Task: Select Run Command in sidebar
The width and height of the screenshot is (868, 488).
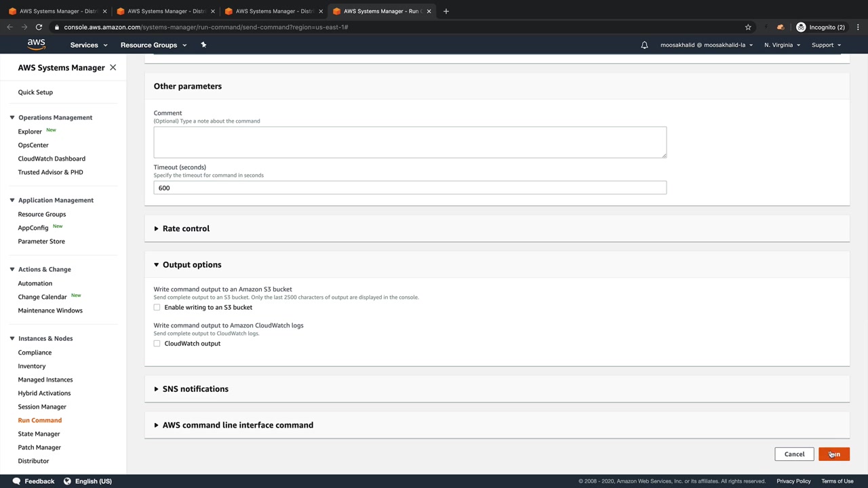Action: [x=40, y=420]
